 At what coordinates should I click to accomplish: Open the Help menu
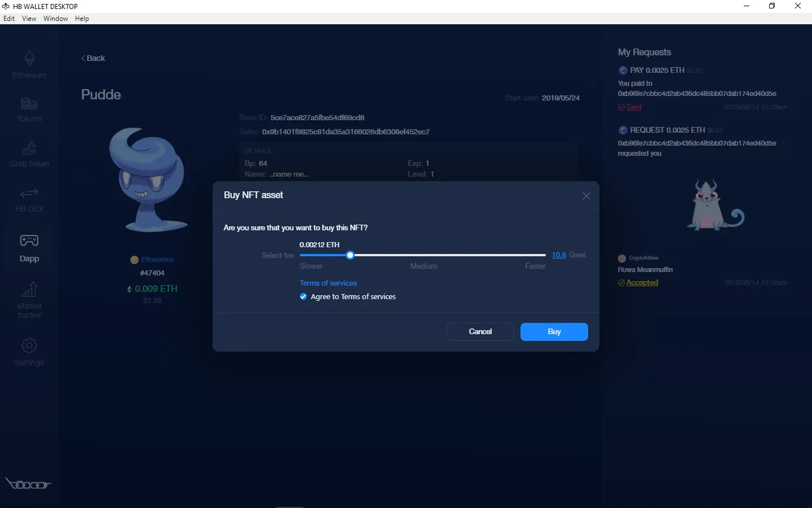click(82, 19)
